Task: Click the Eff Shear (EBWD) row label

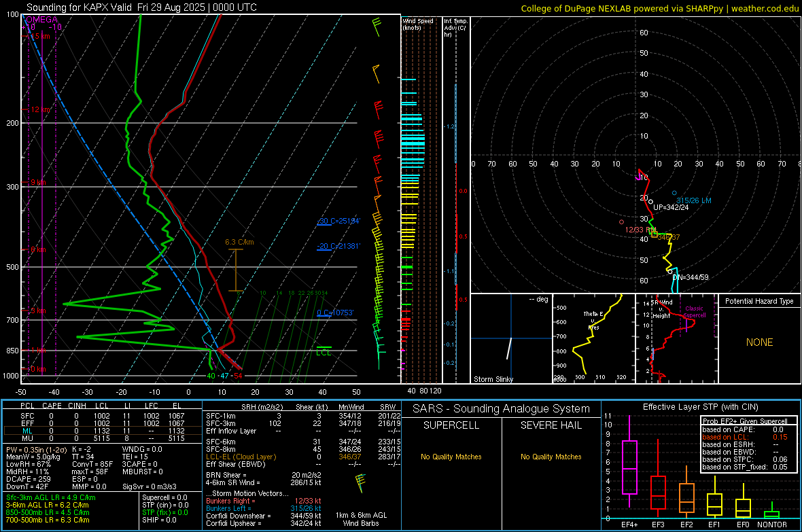Action: coord(236,464)
